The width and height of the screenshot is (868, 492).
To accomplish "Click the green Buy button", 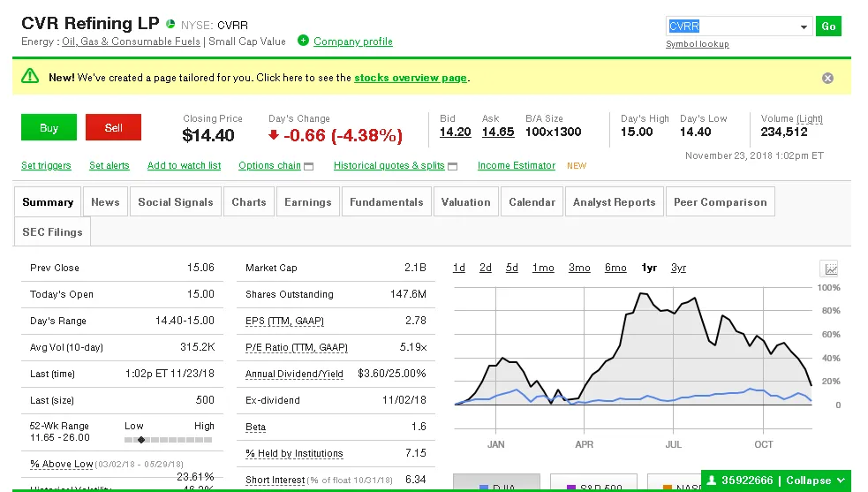I will click(x=49, y=127).
